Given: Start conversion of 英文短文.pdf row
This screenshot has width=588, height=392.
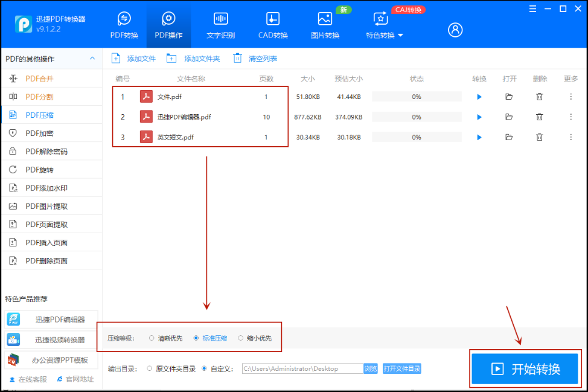Looking at the screenshot, I should 479,137.
